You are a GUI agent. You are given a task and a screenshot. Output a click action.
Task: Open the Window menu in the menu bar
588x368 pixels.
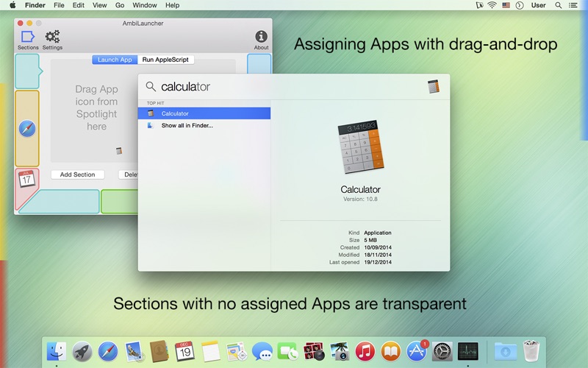coord(145,5)
